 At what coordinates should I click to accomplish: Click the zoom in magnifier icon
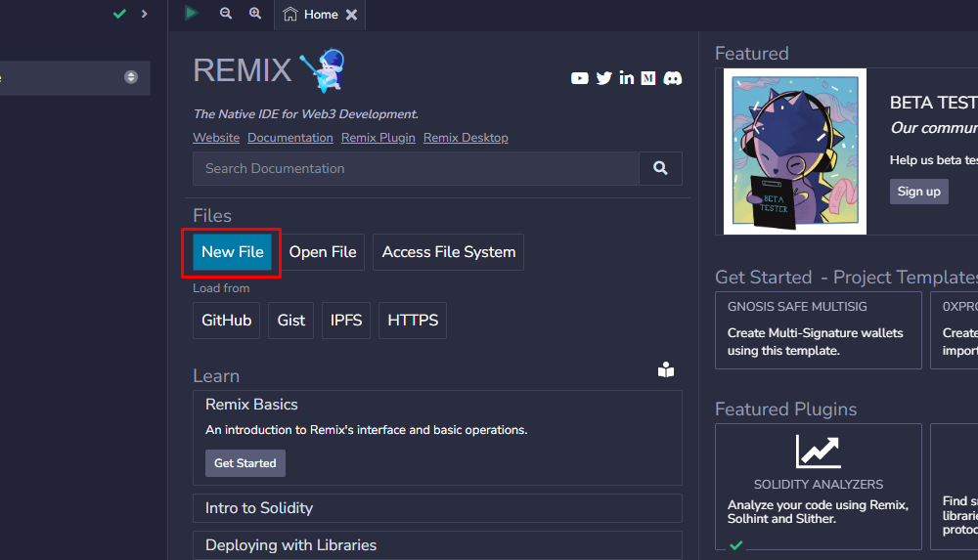point(255,13)
